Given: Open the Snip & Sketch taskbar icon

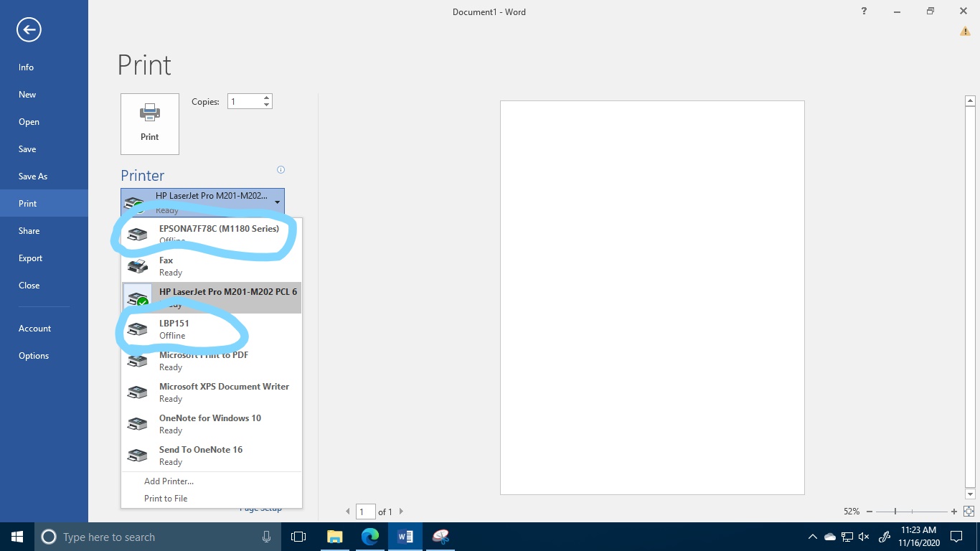Looking at the screenshot, I should [x=440, y=537].
